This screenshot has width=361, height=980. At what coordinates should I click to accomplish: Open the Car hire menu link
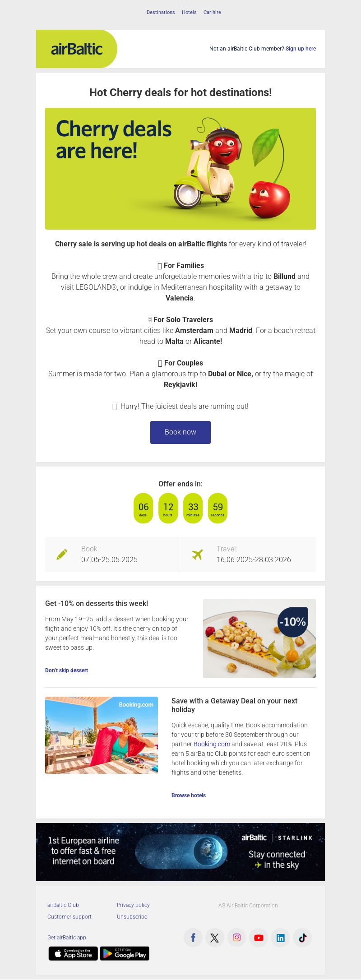pyautogui.click(x=212, y=12)
